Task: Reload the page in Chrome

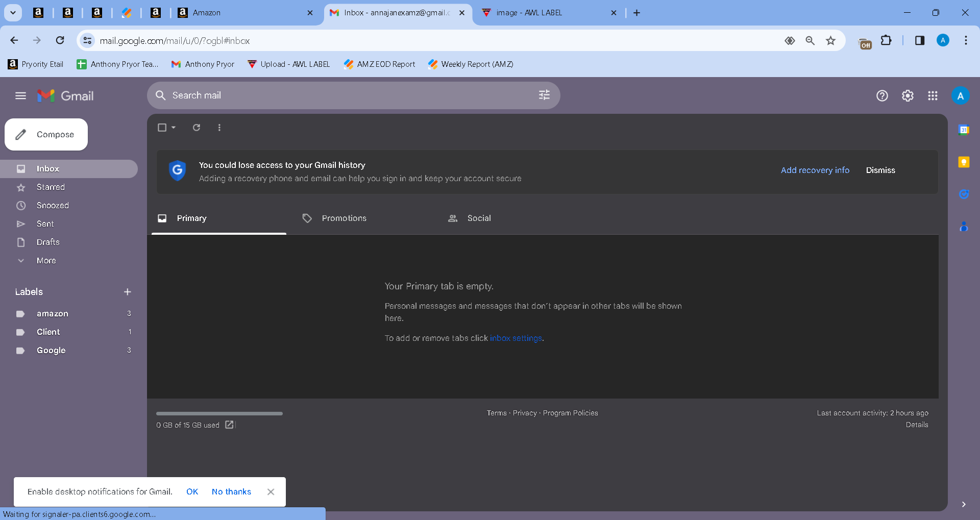Action: click(60, 40)
